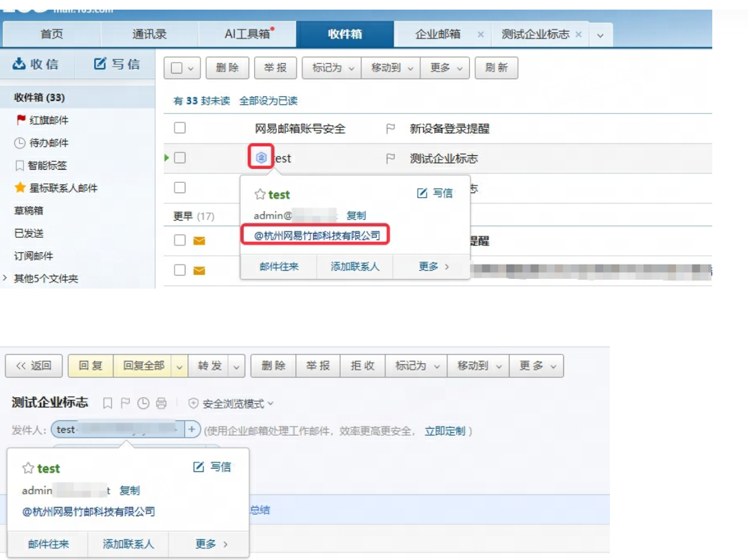
Task: Click the 回复全部 button
Action: (x=144, y=366)
